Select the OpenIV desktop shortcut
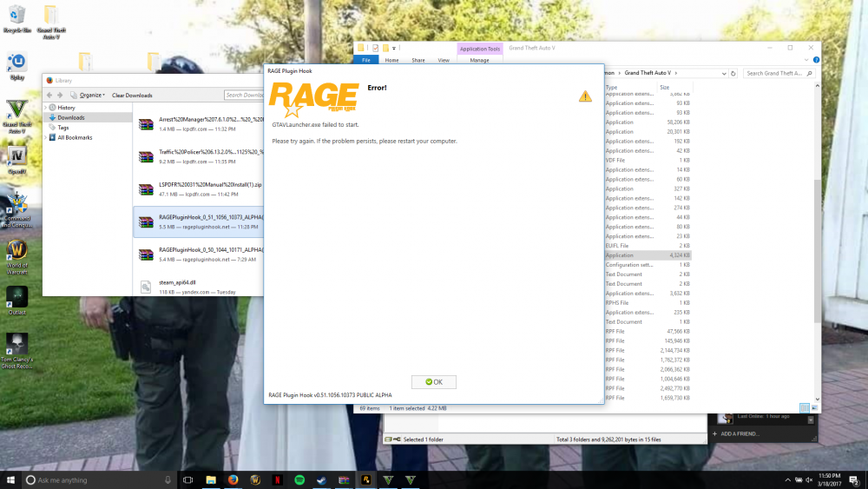Viewport: 868px width, 489px height. click(16, 162)
